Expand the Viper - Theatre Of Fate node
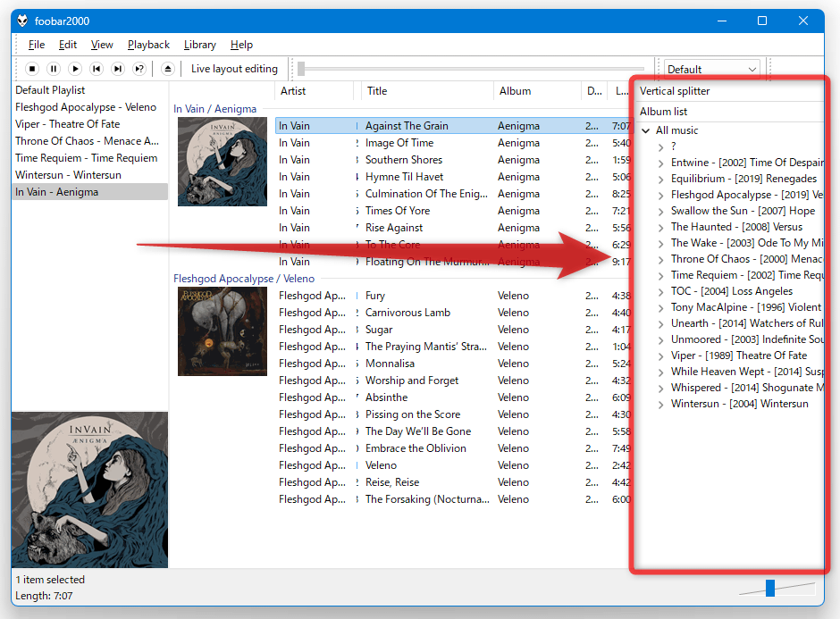Screen dimensions: 840x619 [661, 356]
